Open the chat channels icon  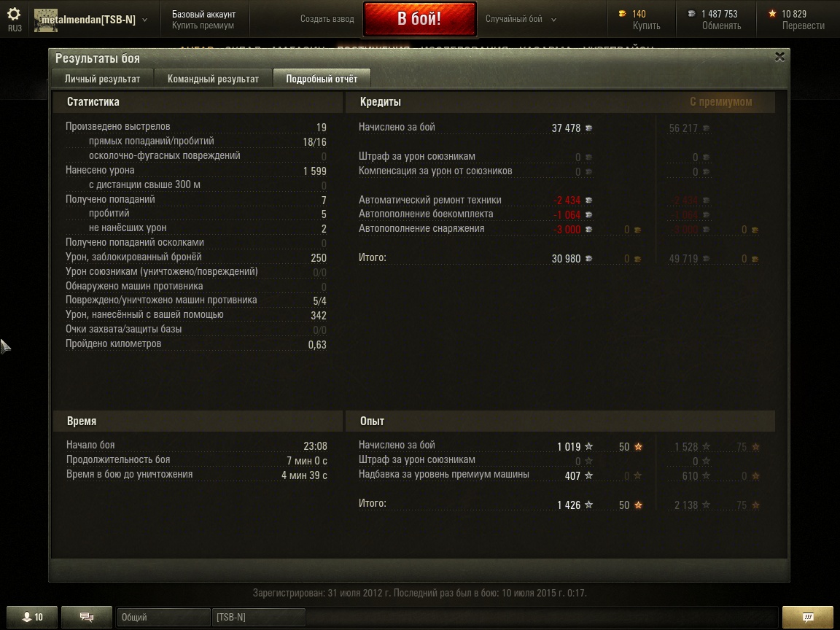87,617
